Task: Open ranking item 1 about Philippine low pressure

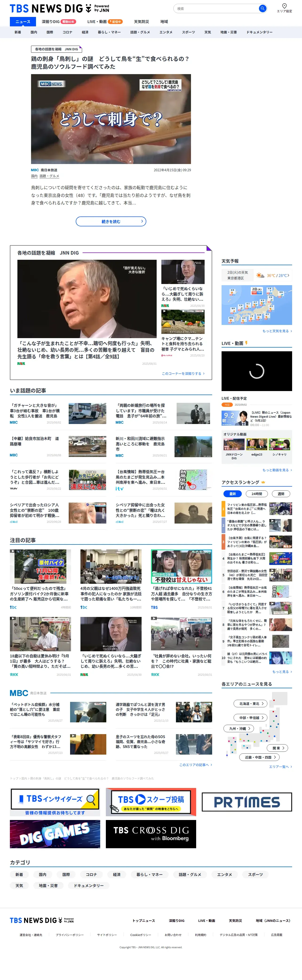Action: click(x=257, y=509)
